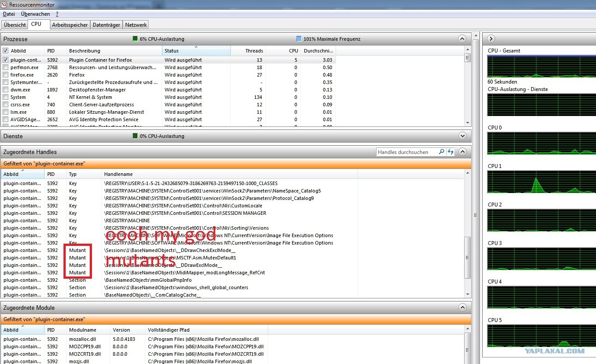
Task: Sort modules by Vollständiger Pfad column
Action: click(206, 330)
